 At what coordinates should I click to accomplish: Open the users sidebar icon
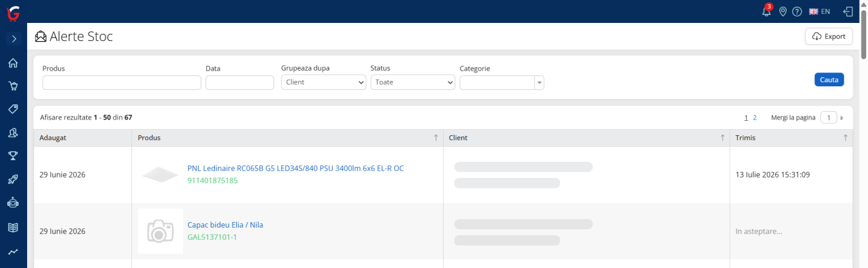pos(13,133)
